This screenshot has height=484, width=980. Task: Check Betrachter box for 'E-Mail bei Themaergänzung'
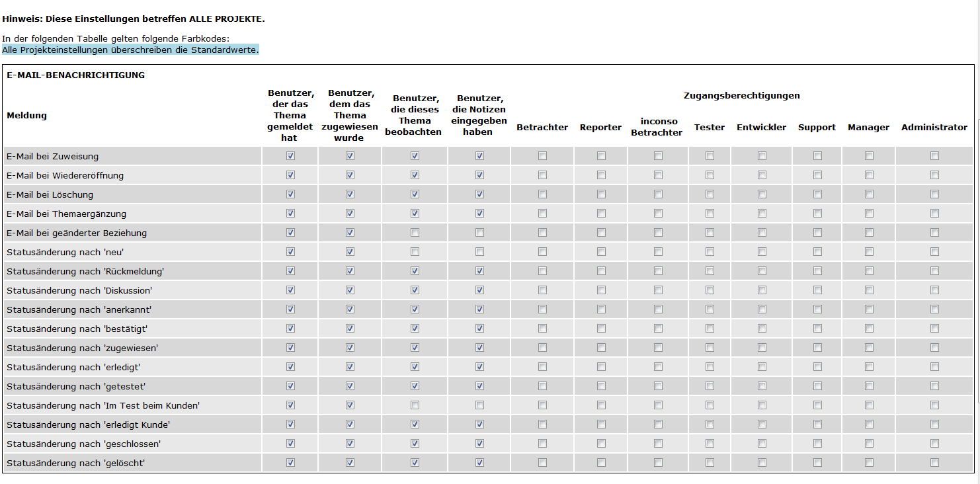542,214
